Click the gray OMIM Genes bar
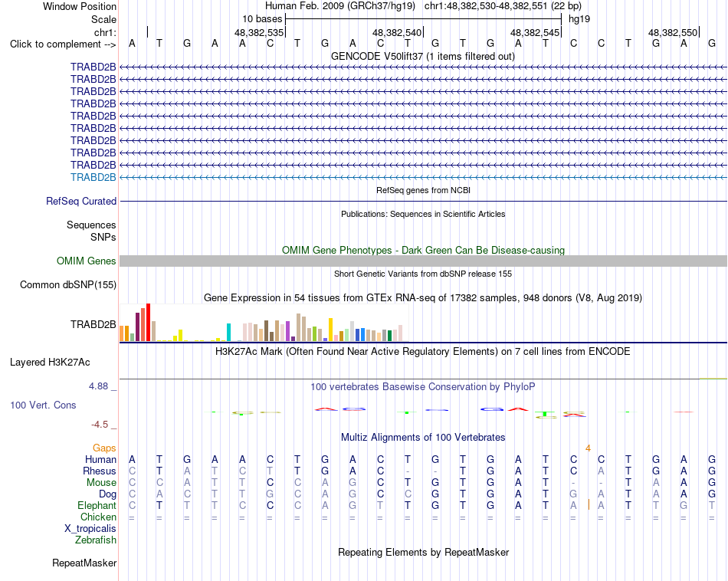This screenshot has width=728, height=581. [423, 261]
